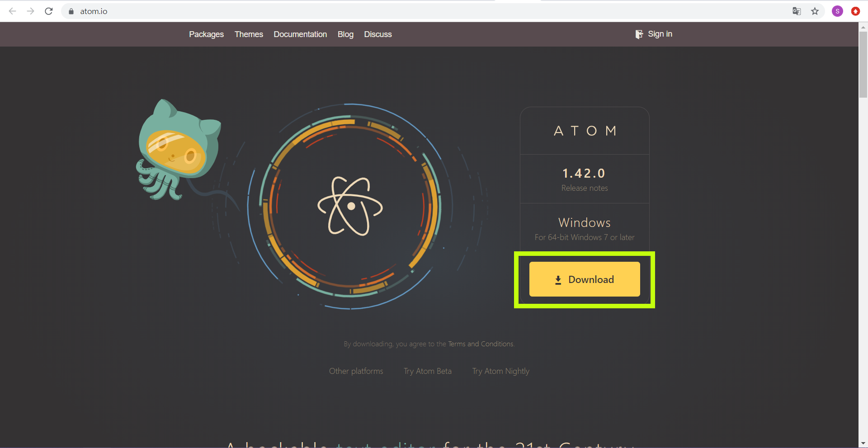Screen dimensions: 868x448
Task: Click the Octocat astronaut mascot
Action: coord(179,150)
